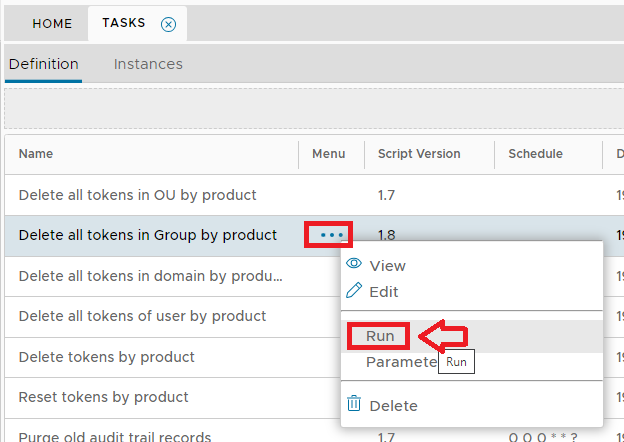
Task: Click the eye icon next to View
Action: click(353, 265)
